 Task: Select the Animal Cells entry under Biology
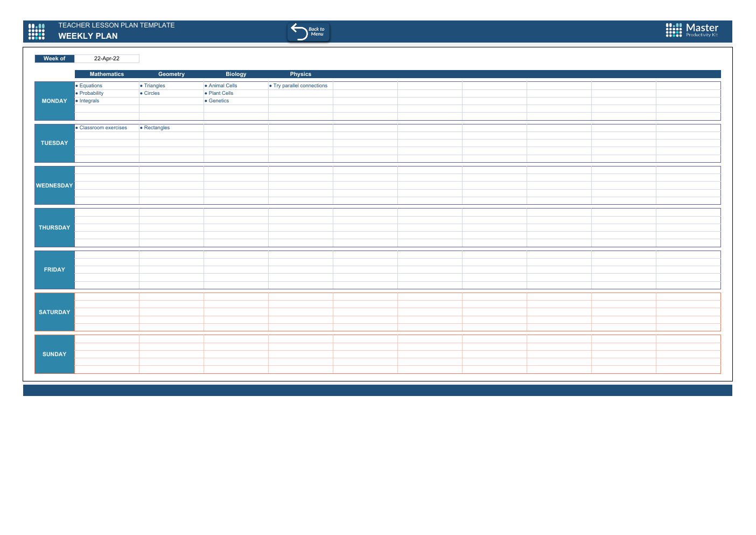click(x=236, y=86)
